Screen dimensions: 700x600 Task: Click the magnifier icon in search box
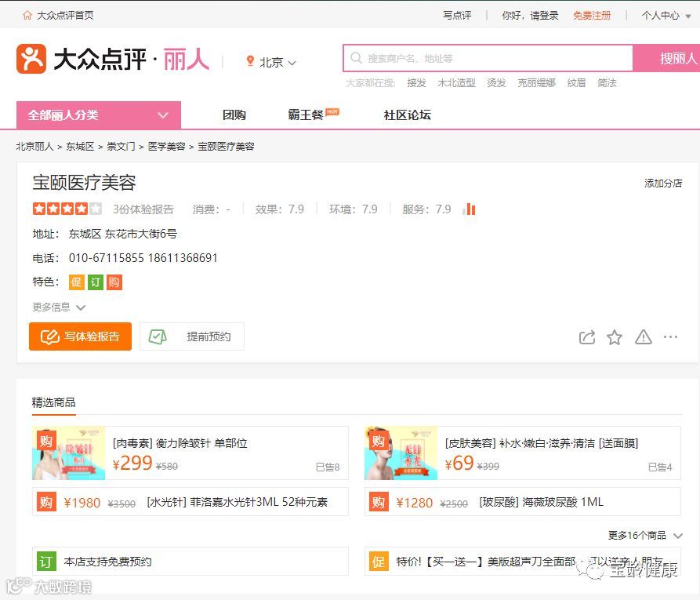(x=356, y=58)
